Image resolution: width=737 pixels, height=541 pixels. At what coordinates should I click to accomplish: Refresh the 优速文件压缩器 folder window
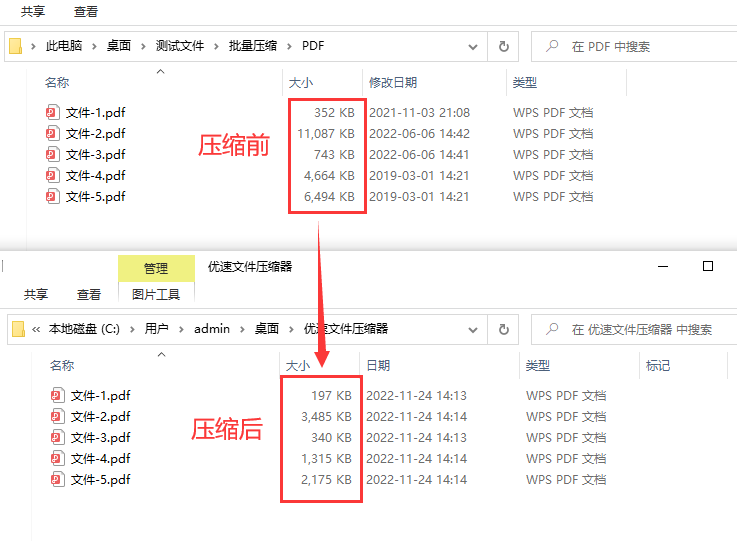click(x=503, y=329)
